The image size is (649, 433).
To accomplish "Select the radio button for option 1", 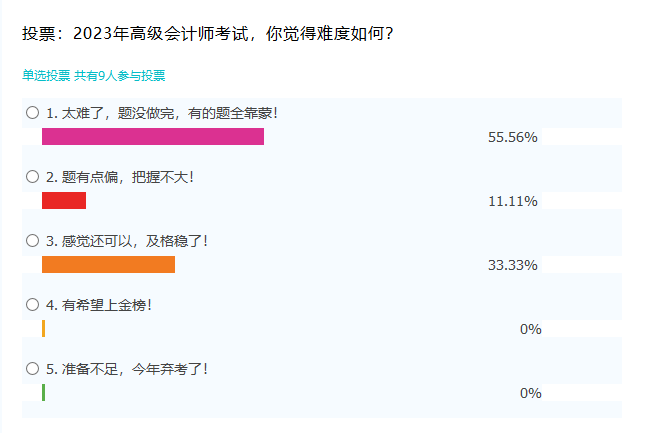I will [32, 113].
